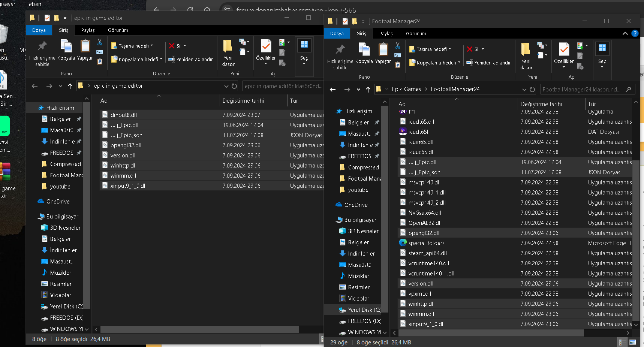The width and height of the screenshot is (644, 347).
Task: Click Yapıştır icon in epic in game editör window
Action: 85,50
